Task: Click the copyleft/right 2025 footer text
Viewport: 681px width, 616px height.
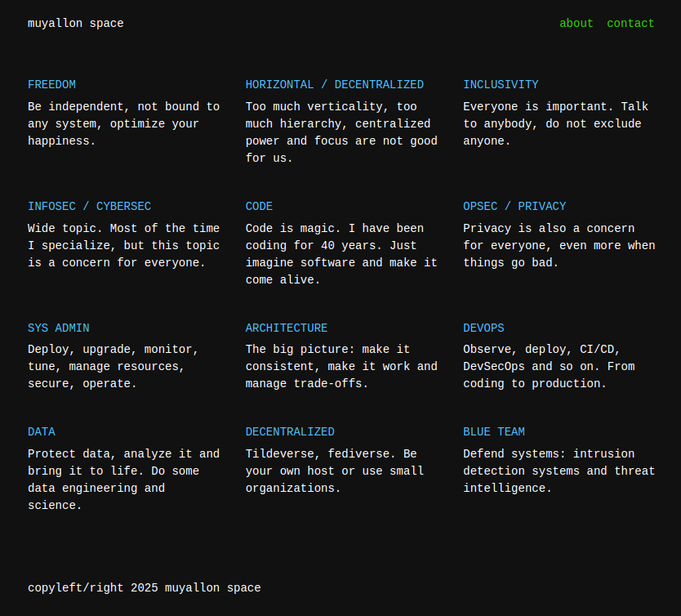Action: (x=145, y=587)
